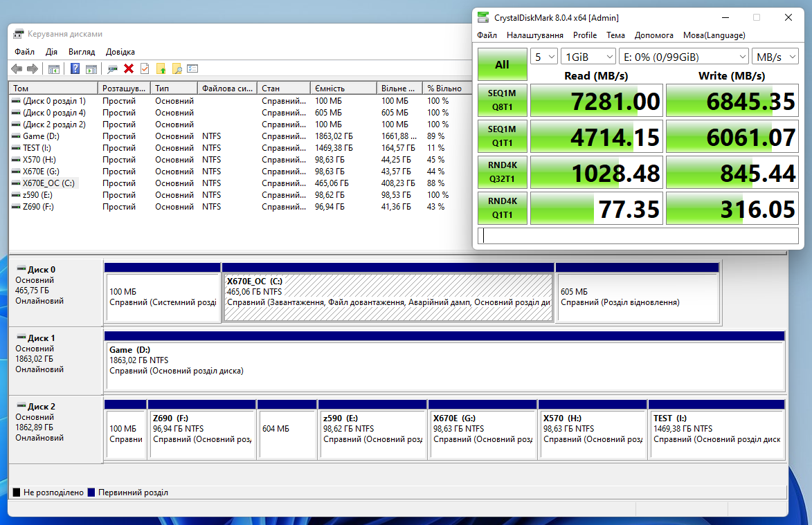This screenshot has width=812, height=525.
Task: Click the folder with green arrow icon
Action: pos(161,68)
